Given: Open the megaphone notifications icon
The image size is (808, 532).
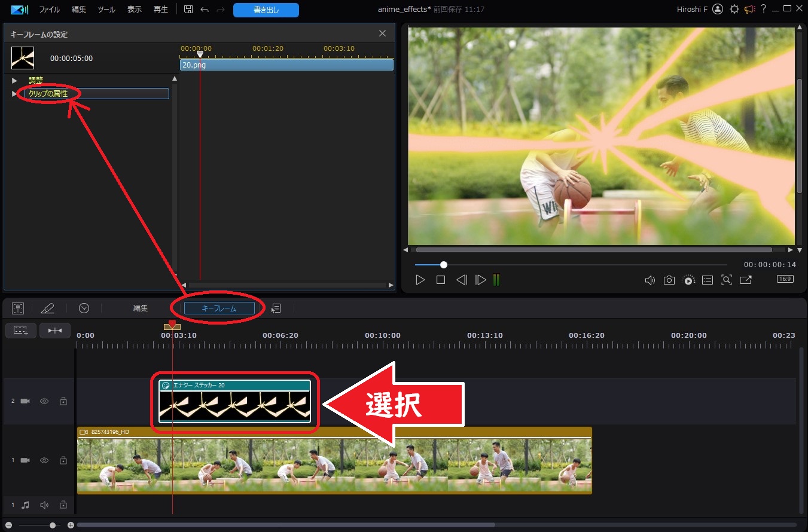Looking at the screenshot, I should (749, 9).
